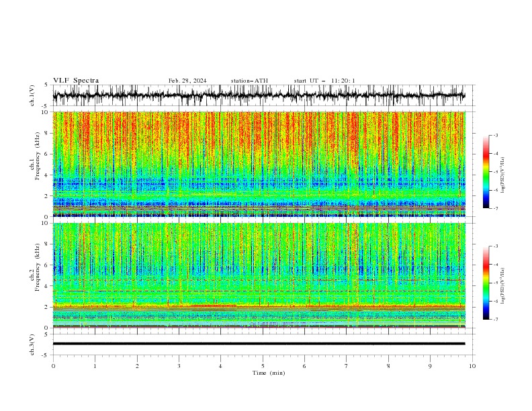This screenshot has height=411, width=532.
Task: Click the "VLF Spectra" plot title
Action: [76, 81]
